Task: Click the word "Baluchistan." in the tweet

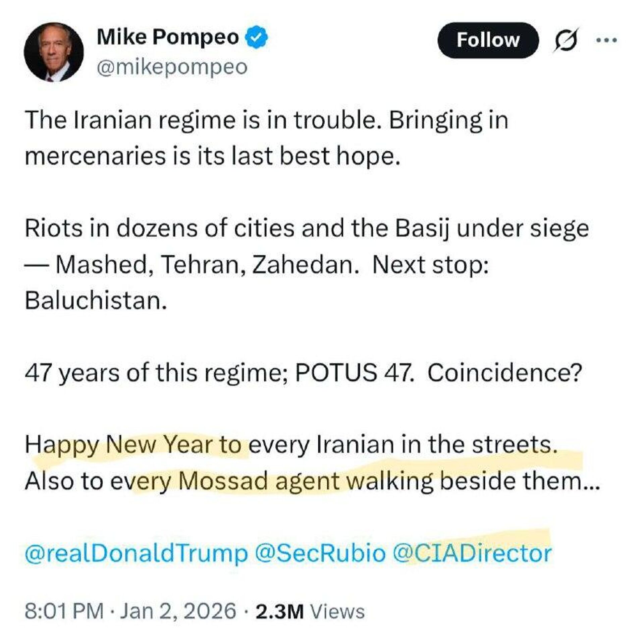Action: (96, 300)
